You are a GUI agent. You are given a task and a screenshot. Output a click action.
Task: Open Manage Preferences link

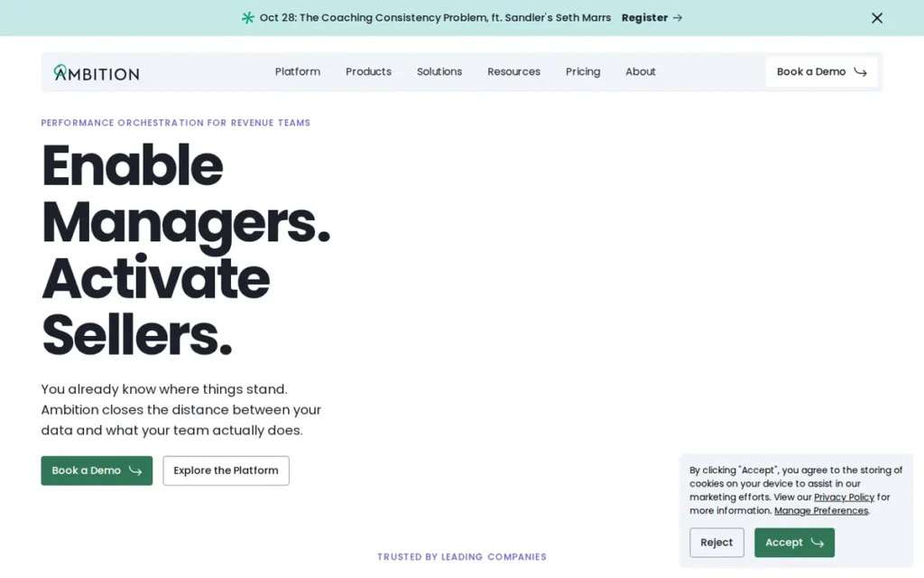point(821,511)
